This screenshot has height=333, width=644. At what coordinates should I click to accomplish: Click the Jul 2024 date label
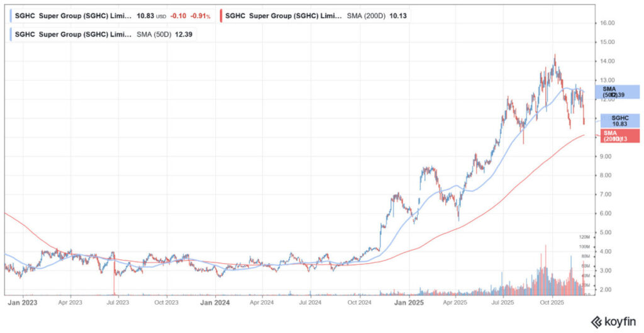coord(311,302)
